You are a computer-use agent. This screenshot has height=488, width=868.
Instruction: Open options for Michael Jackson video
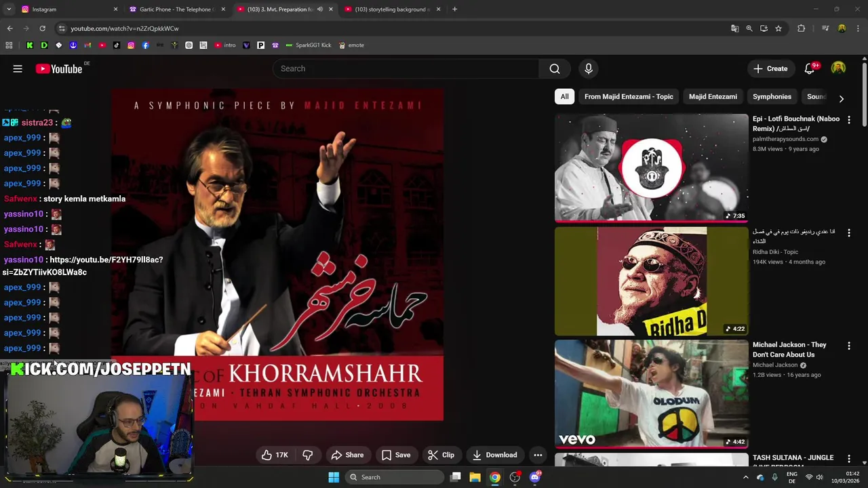pyautogui.click(x=849, y=346)
